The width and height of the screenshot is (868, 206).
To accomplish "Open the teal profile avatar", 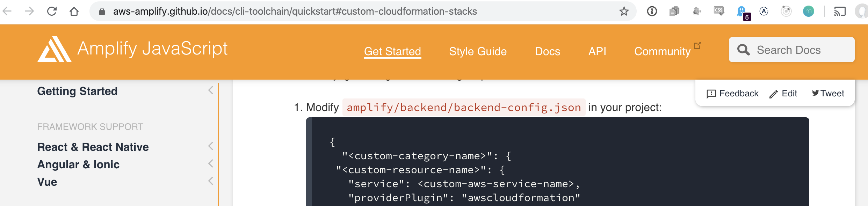I will tap(809, 12).
